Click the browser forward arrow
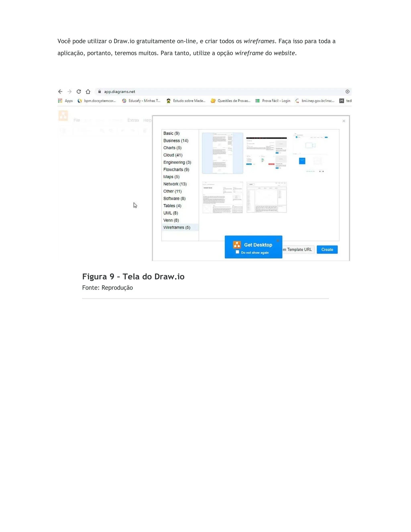The height and width of the screenshot is (532, 411). 70,92
